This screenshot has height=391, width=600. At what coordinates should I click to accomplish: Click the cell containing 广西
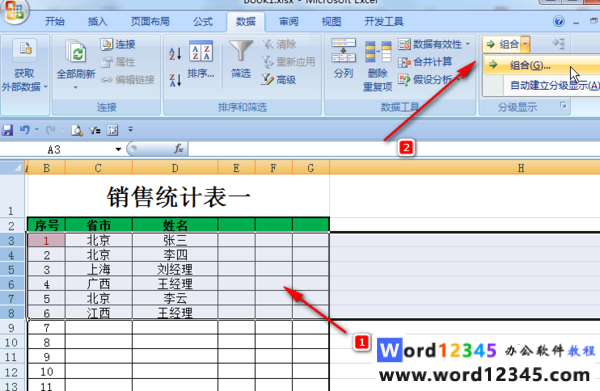[x=99, y=284]
